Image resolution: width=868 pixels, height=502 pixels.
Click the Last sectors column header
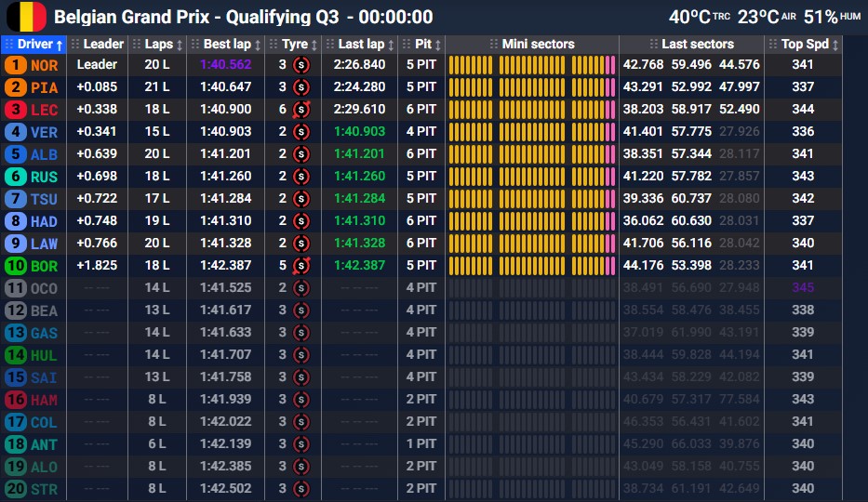coord(692,45)
